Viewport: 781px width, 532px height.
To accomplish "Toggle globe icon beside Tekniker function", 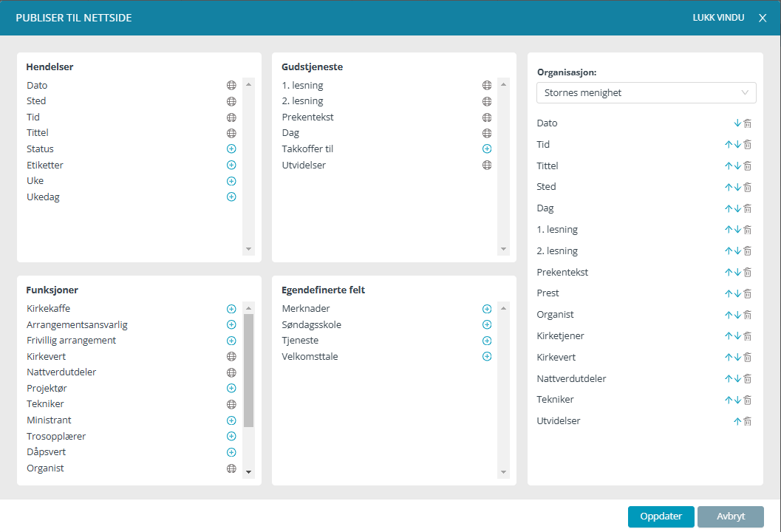I will coord(231,404).
